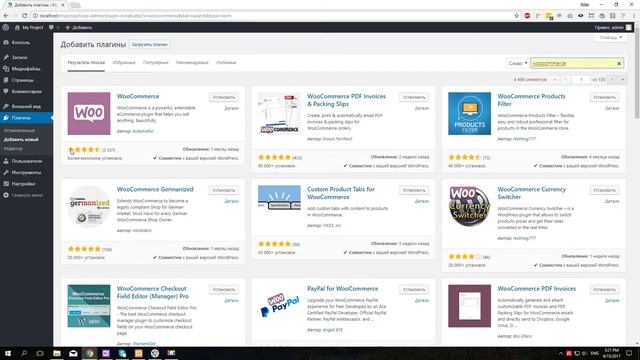
Task: Install Custom Product Tabs for WooCommerce
Action: (x=414, y=190)
